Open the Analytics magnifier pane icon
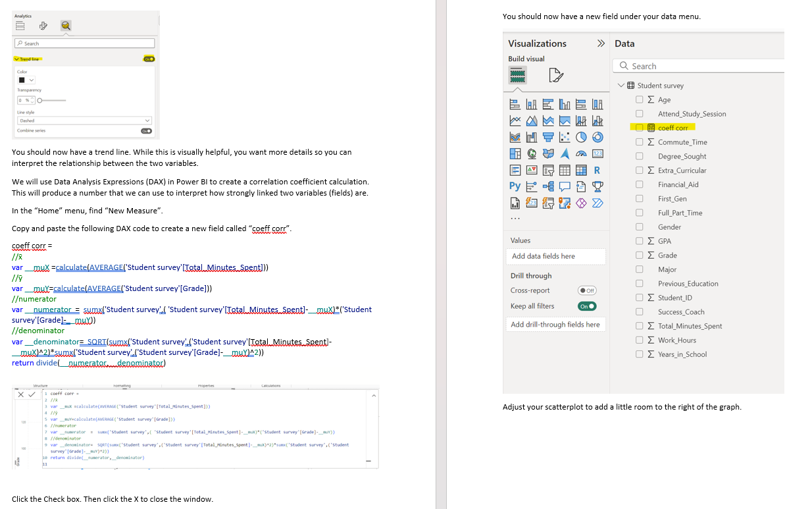The image size is (812, 509). pos(66,25)
